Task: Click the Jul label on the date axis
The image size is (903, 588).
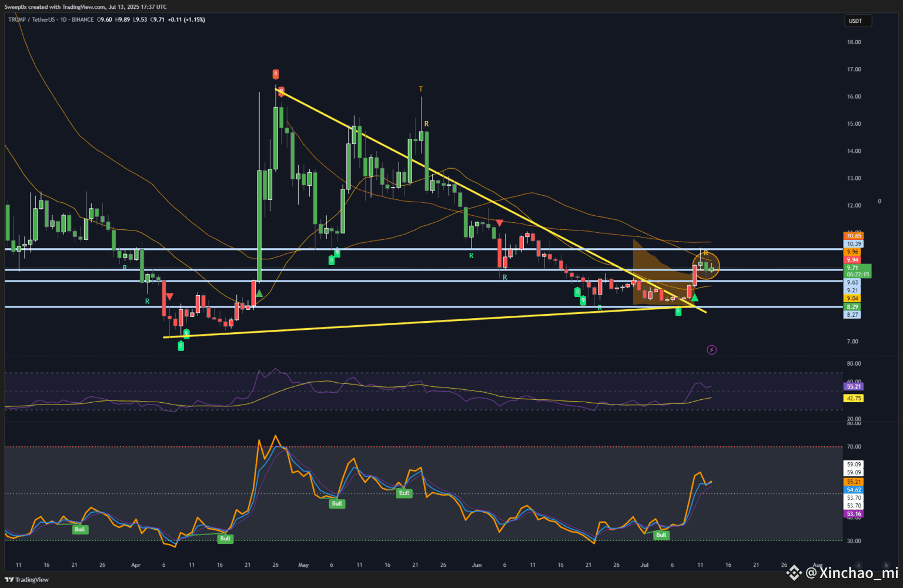Action: pos(644,565)
